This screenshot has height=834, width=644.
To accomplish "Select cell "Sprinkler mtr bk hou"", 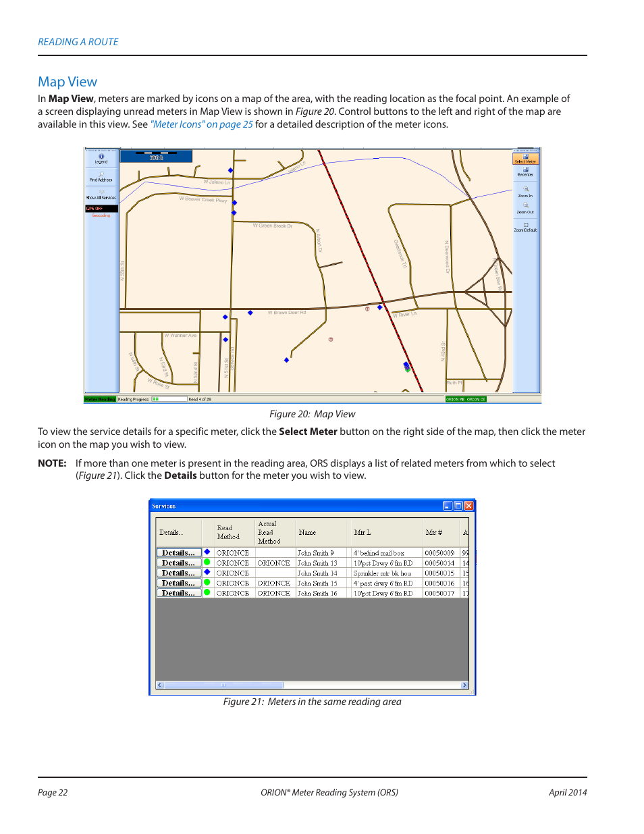I will (386, 573).
